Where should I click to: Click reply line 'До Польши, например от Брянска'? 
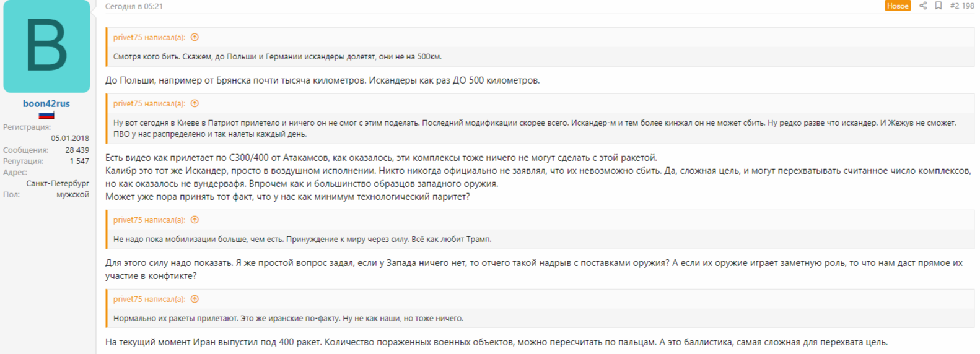pyautogui.click(x=322, y=80)
